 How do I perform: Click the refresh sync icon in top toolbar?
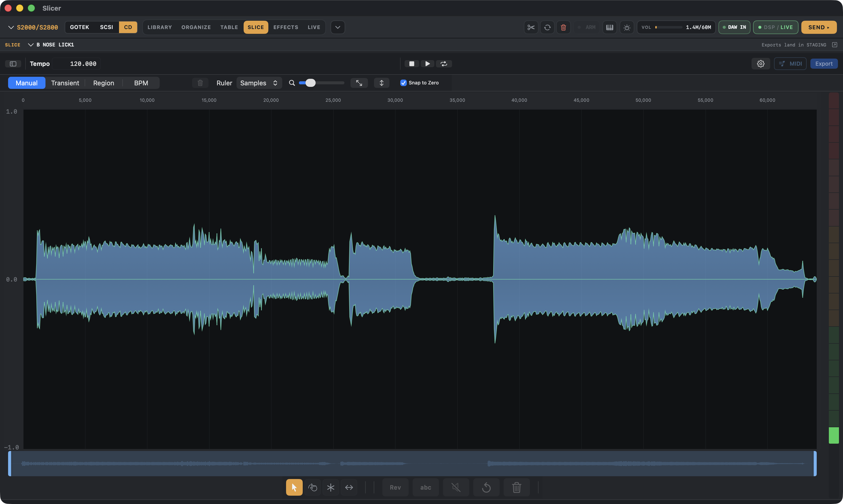(x=547, y=27)
